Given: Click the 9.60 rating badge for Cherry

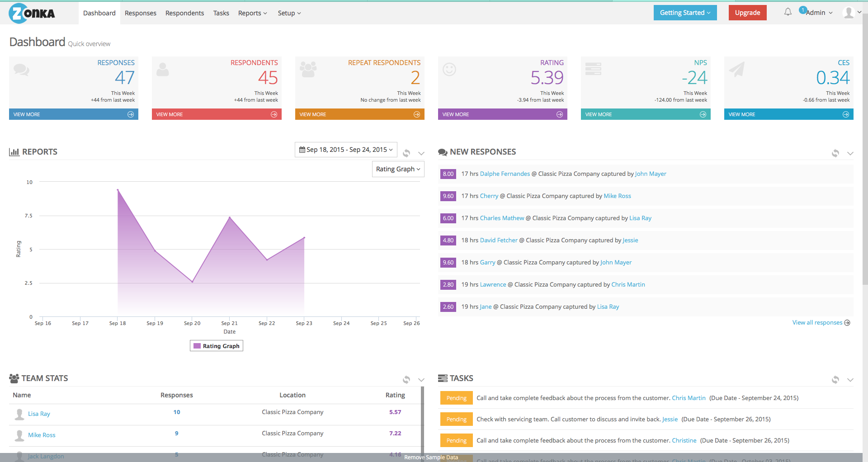Looking at the screenshot, I should [x=448, y=196].
